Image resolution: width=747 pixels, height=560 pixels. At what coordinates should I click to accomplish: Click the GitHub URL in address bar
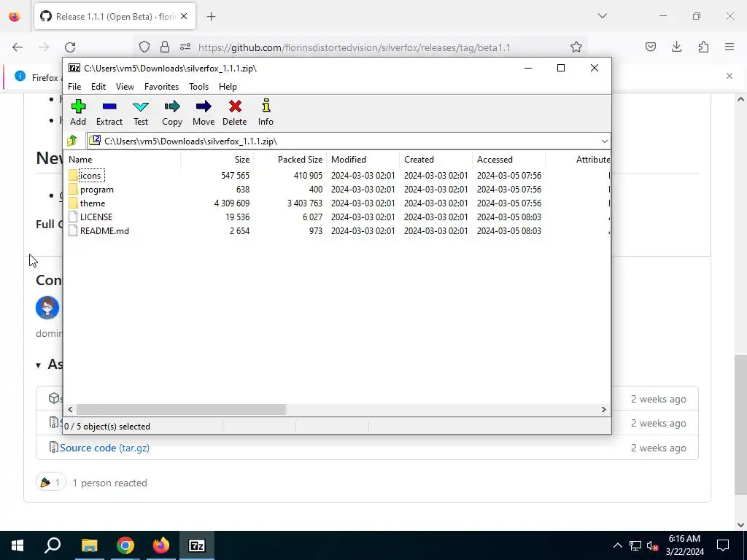tap(354, 47)
